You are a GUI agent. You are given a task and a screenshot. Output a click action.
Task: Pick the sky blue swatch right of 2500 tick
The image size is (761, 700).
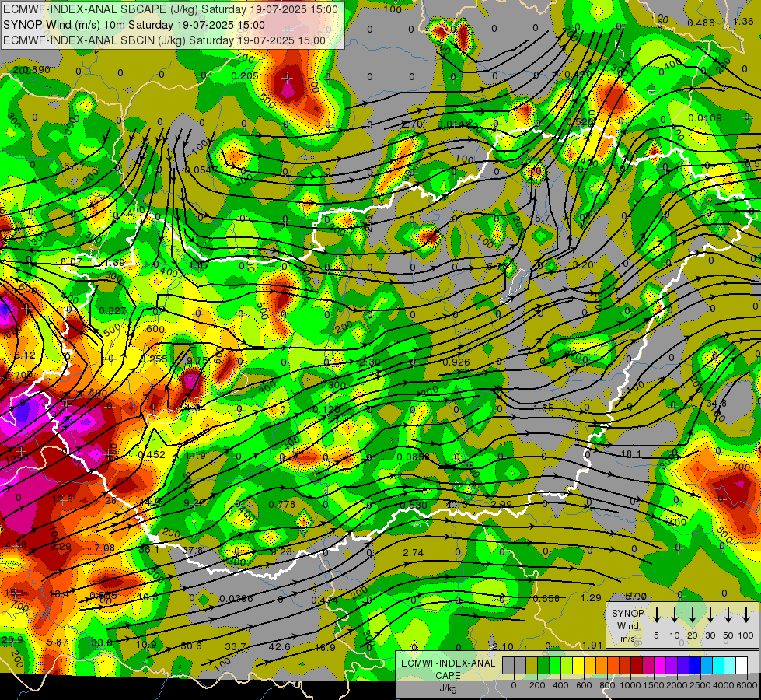(707, 666)
